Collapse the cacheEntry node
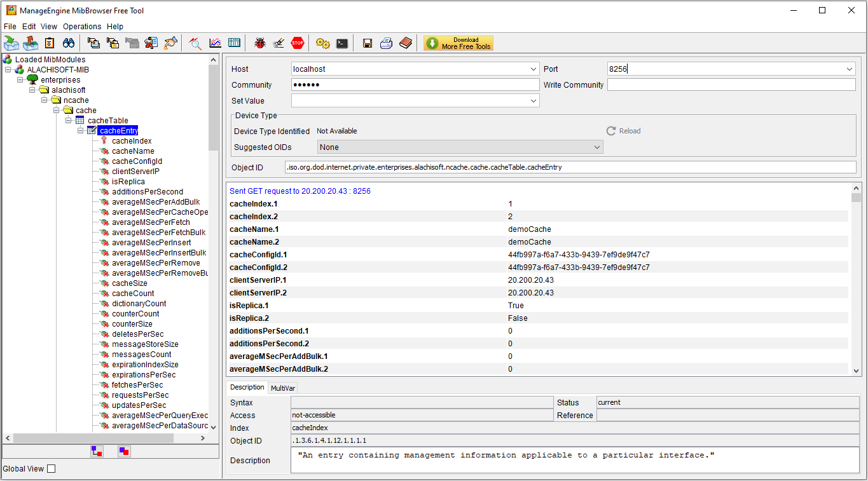 pyautogui.click(x=81, y=131)
